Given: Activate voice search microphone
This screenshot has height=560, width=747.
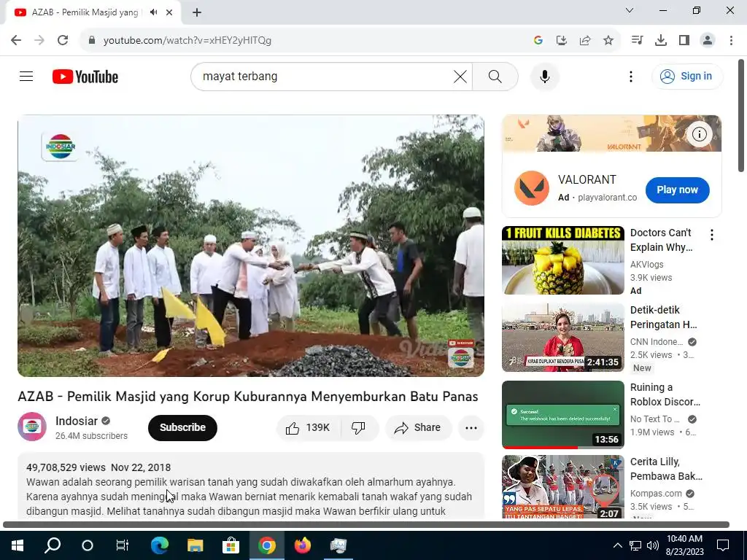Looking at the screenshot, I should tap(544, 76).
